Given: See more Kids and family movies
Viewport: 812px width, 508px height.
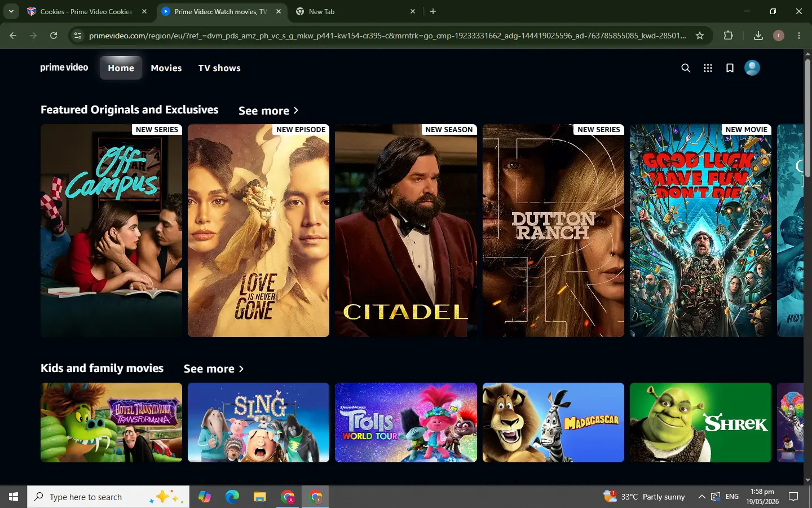Looking at the screenshot, I should (x=214, y=369).
